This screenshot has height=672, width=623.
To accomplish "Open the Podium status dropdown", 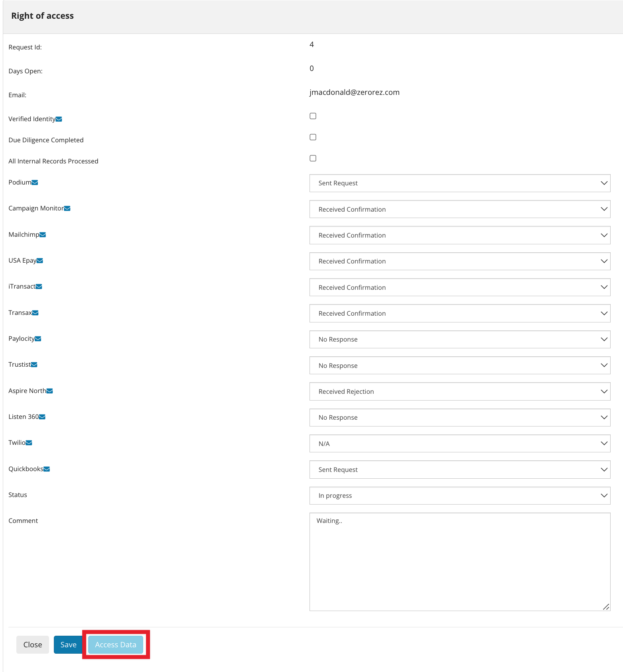I will 460,183.
